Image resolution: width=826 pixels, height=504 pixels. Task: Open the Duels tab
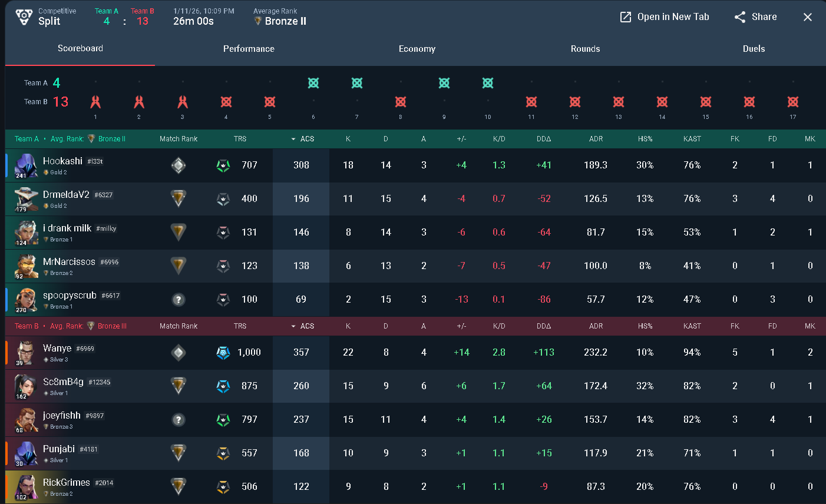[x=754, y=49]
